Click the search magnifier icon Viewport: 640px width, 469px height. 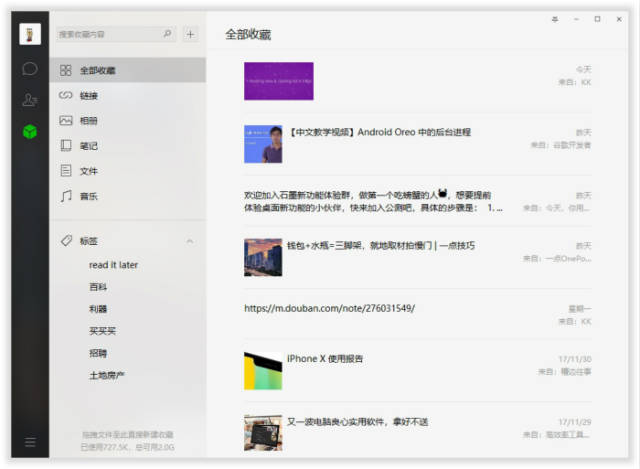click(167, 34)
